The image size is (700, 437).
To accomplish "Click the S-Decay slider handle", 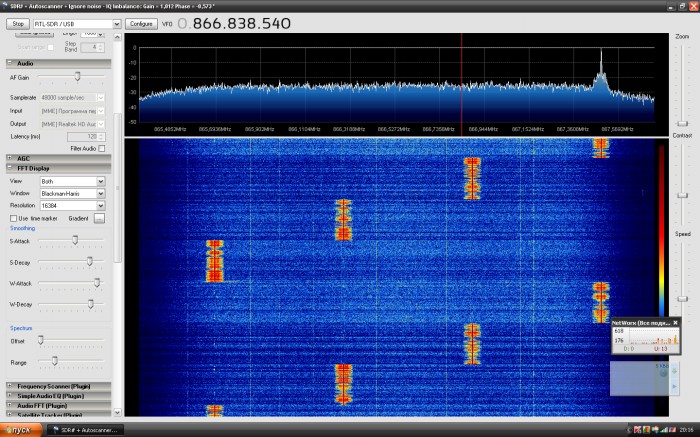I will click(90, 261).
